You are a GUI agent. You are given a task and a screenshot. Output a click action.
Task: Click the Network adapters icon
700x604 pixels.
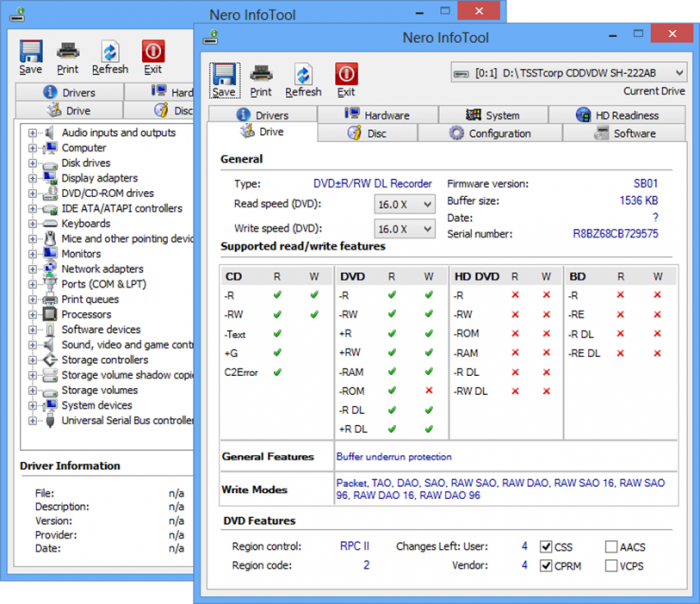pyautogui.click(x=50, y=269)
